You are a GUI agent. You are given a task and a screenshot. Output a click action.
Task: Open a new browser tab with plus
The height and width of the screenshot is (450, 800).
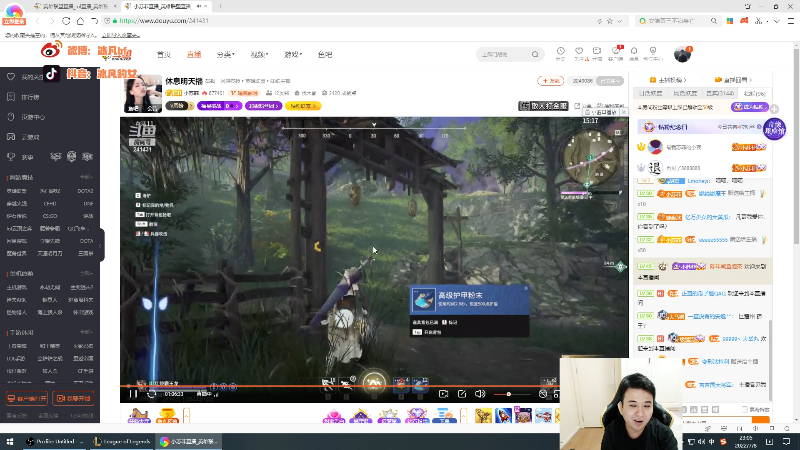tap(220, 6)
